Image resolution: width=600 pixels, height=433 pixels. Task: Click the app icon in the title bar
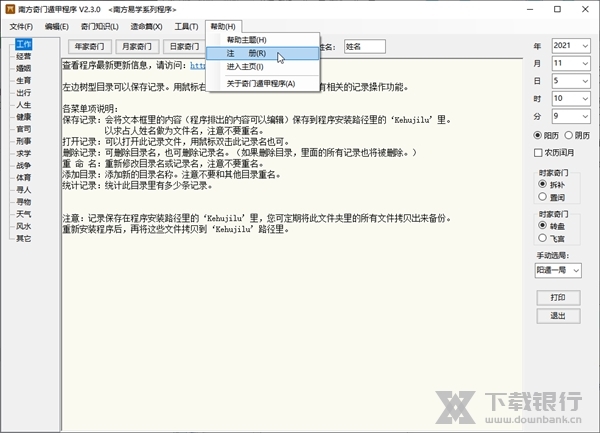10,9
